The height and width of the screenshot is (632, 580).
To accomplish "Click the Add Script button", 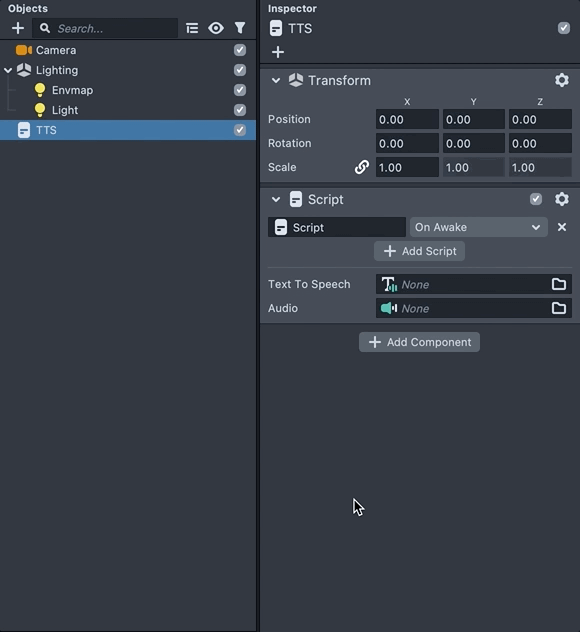I will point(419,251).
